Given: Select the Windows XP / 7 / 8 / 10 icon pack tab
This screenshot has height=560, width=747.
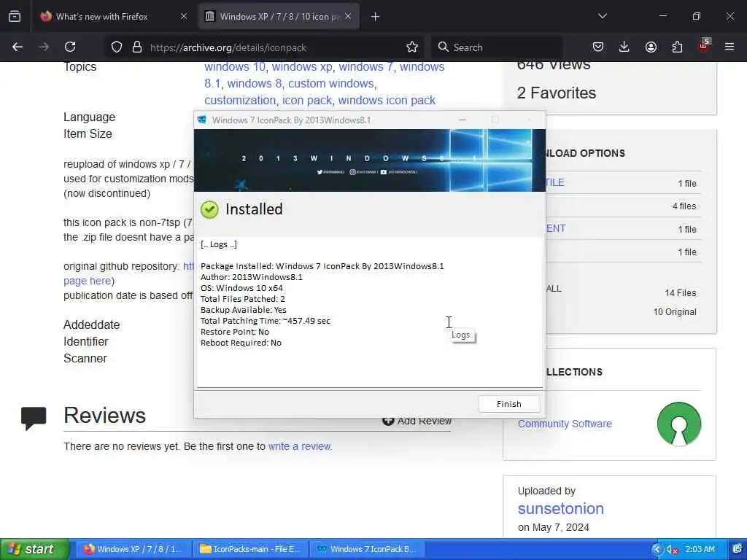Looking at the screenshot, I should click(x=279, y=16).
